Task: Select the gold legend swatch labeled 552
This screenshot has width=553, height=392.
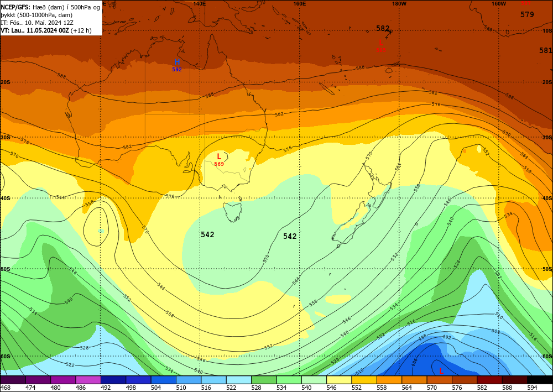Action: (364, 380)
